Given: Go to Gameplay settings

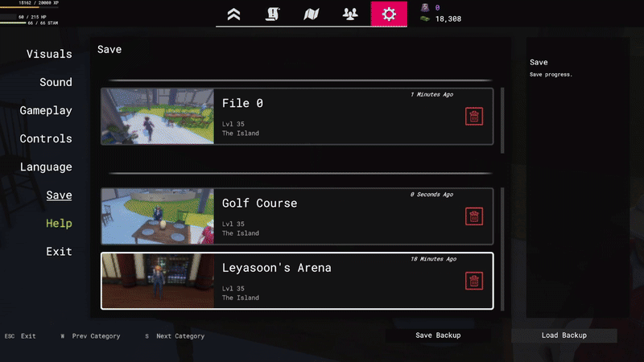Looking at the screenshot, I should (46, 110).
